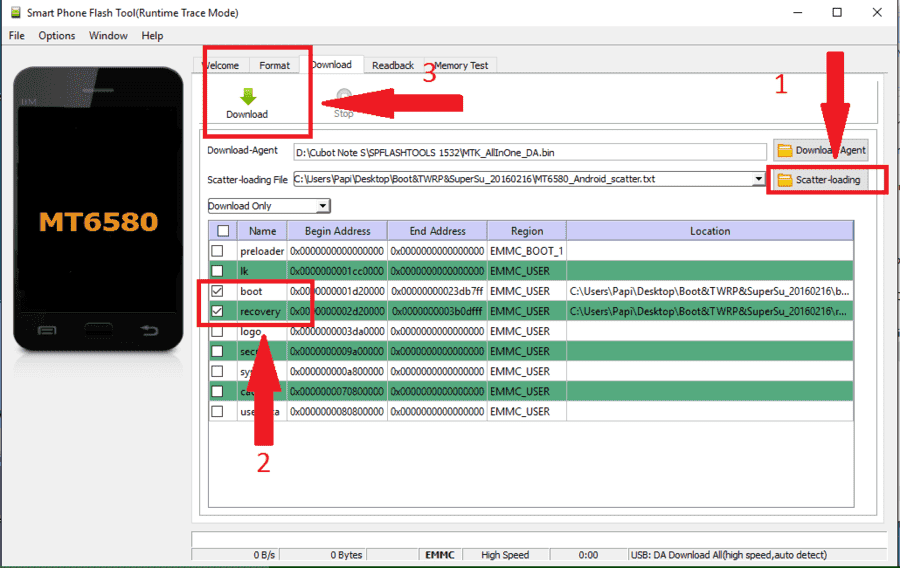Click the Begin Address column header
900x568 pixels.
338,231
